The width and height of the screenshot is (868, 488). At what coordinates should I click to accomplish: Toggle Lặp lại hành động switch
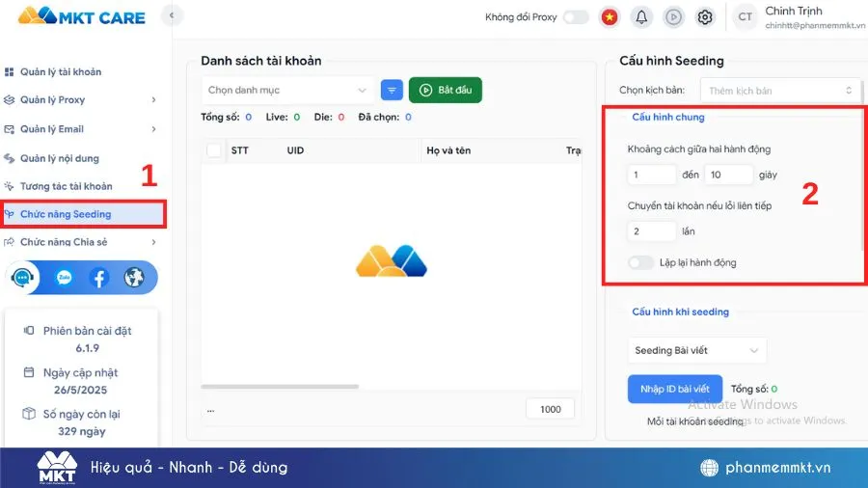(x=640, y=263)
